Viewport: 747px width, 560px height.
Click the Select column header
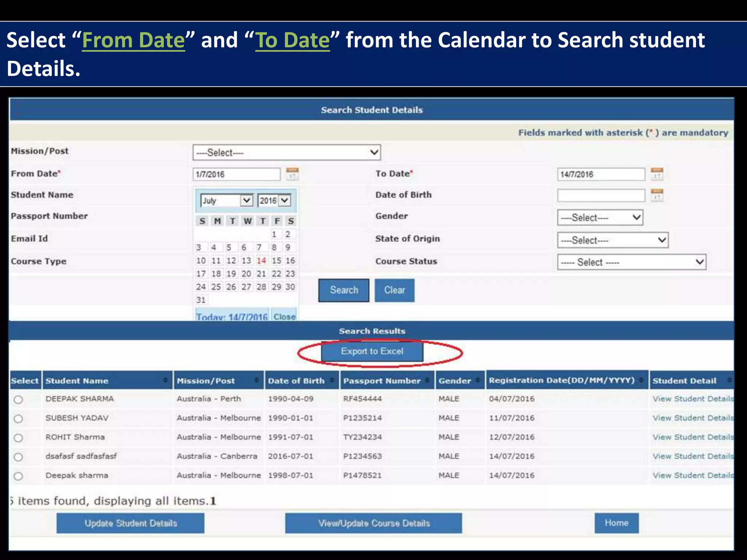coord(25,381)
